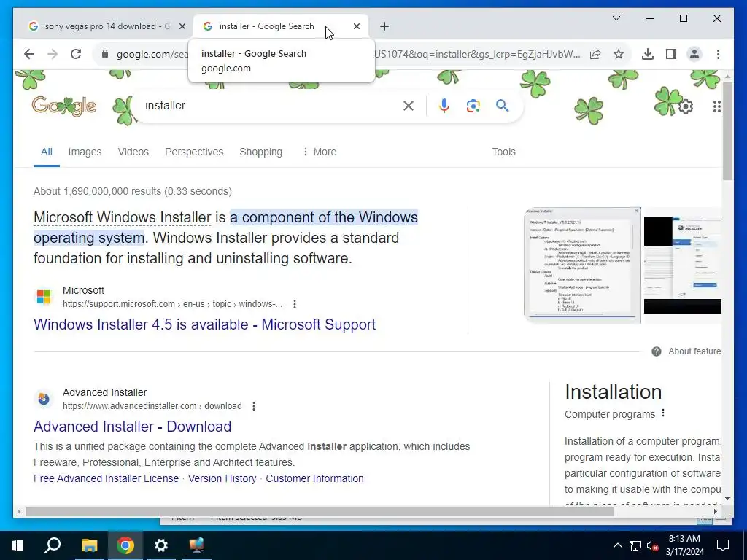The width and height of the screenshot is (747, 560).
Task: Click the muted volume tray icon
Action: coord(652,545)
